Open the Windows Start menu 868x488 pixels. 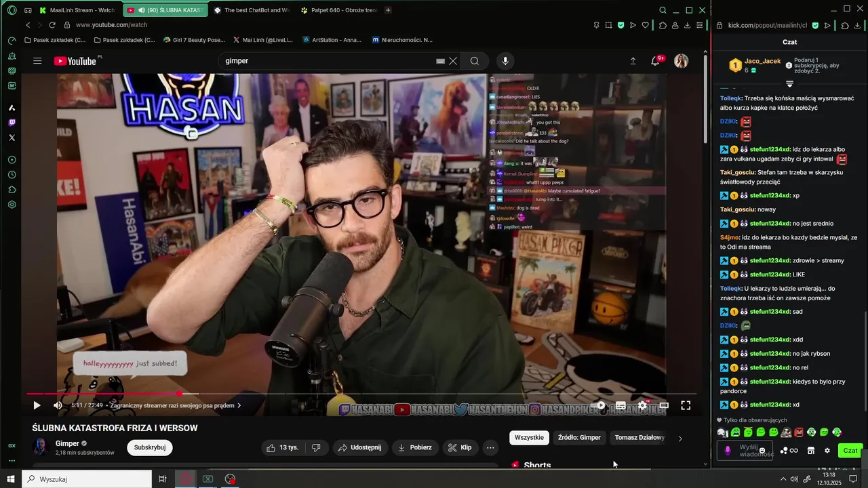pos(10,479)
